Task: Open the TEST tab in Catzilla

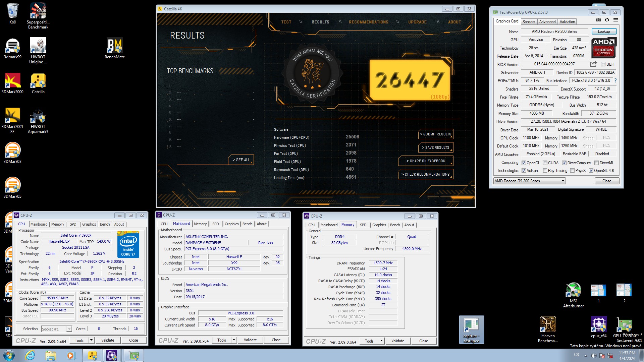Action: tap(286, 22)
